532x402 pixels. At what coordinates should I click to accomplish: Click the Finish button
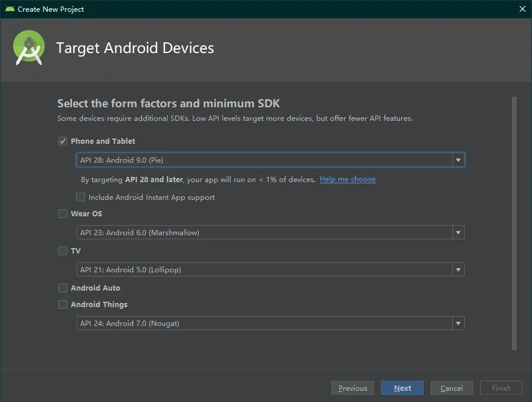coord(501,388)
